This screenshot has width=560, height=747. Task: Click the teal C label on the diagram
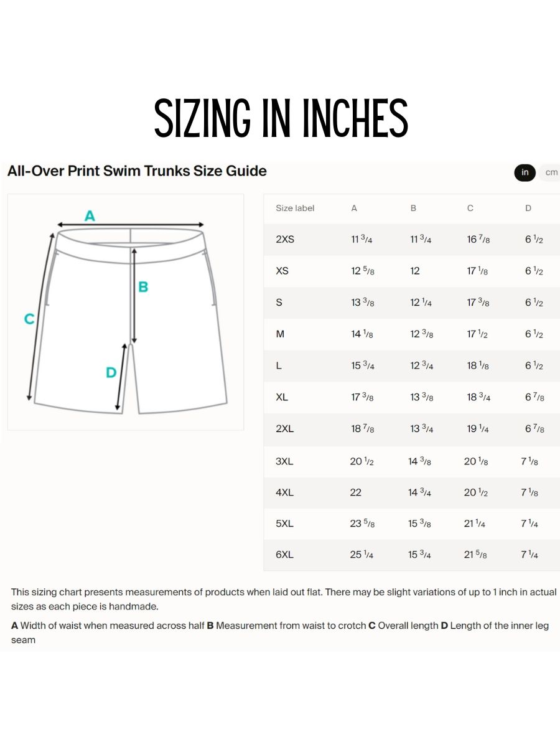point(29,319)
